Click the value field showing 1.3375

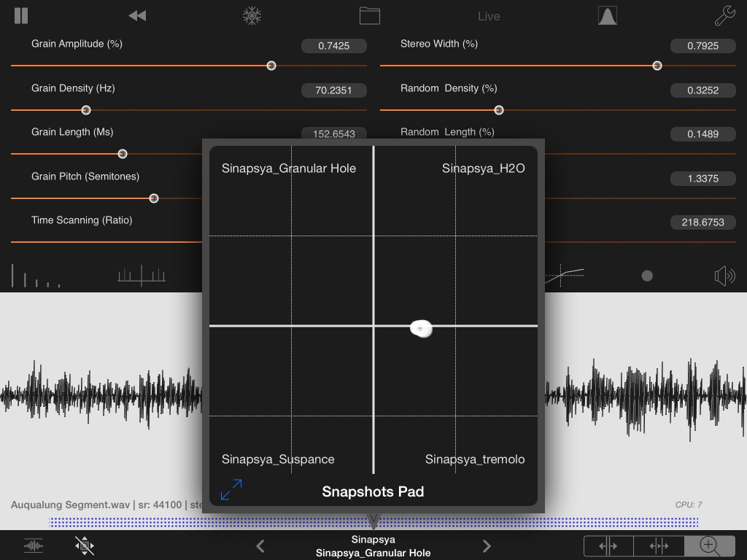703,179
